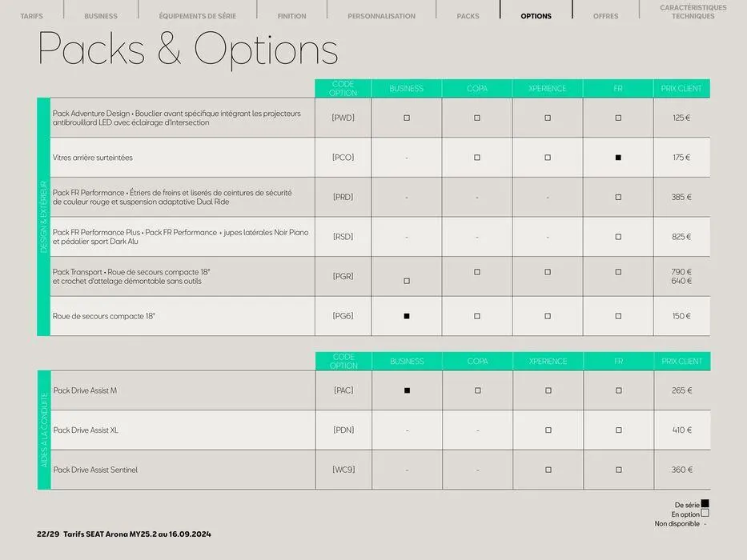
Task: Click the filled FR square for Vitres arrière surteintées
Action: pos(618,158)
